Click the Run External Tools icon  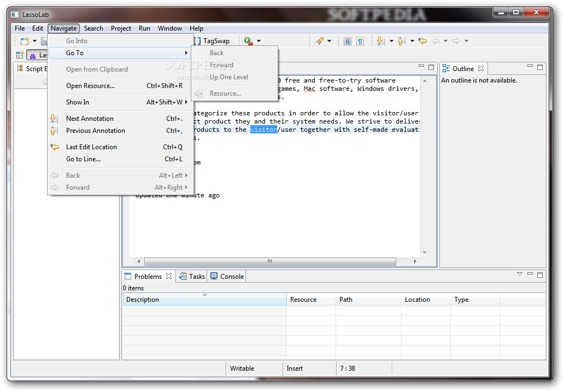click(248, 41)
